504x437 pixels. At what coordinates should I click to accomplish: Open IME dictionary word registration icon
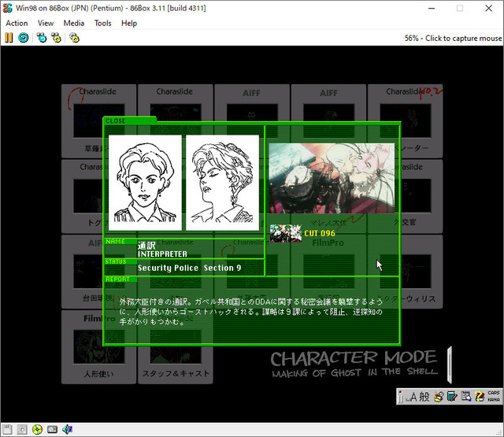(452, 397)
